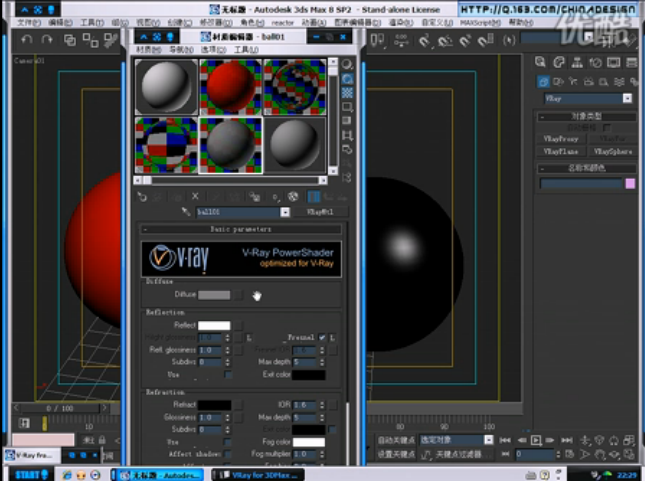645x481 pixels.
Task: Open the Modify panel tab icon
Action: point(559,63)
